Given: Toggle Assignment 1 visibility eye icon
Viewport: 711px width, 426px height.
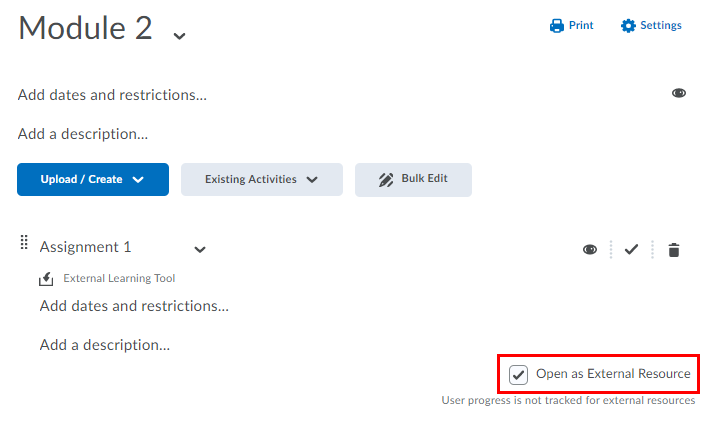Looking at the screenshot, I should 590,249.
